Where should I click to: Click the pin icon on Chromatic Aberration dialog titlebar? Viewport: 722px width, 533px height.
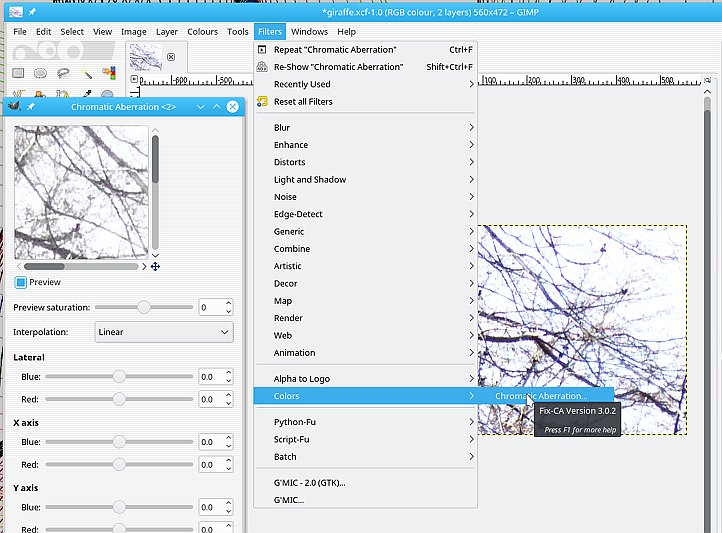[31, 107]
